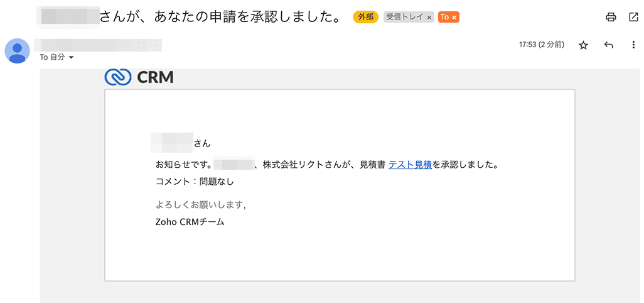Click the Zoho CRMチーム signature text
Screen dimensions: 644x303
(x=190, y=223)
